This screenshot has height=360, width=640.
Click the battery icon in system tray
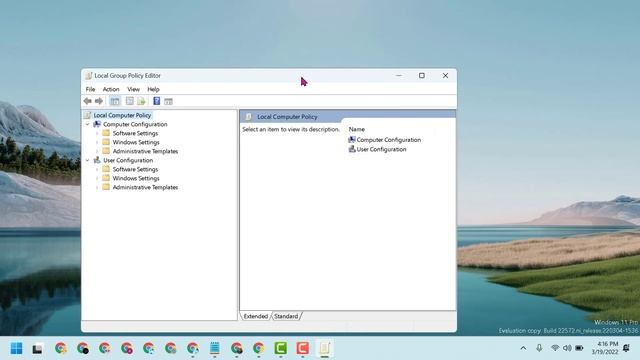pos(579,348)
